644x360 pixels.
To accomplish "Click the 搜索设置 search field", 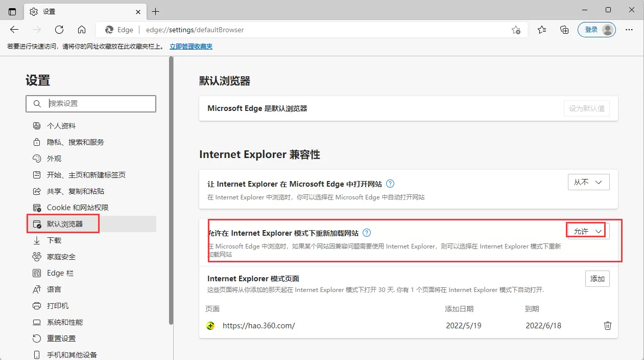I will [x=91, y=104].
